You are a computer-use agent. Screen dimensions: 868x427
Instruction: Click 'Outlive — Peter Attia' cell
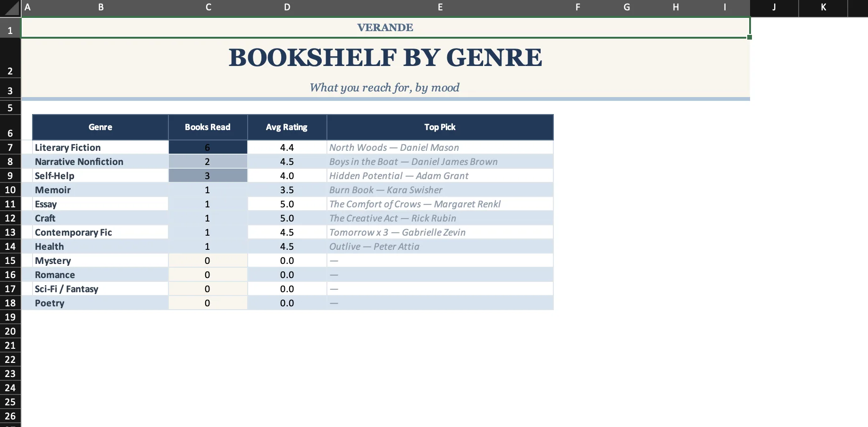[440, 246]
